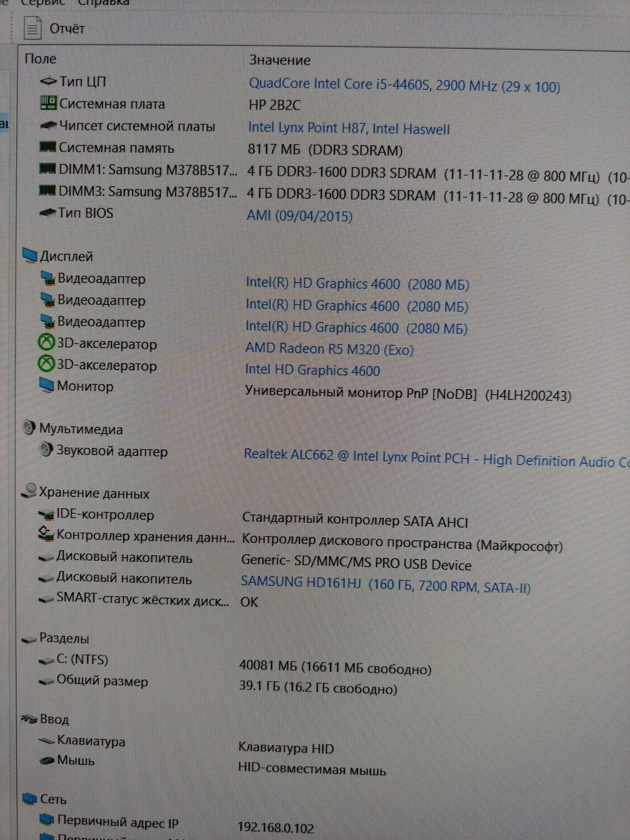Select the 192.168.0.102 IP address value
The image size is (630, 840).
tap(276, 828)
